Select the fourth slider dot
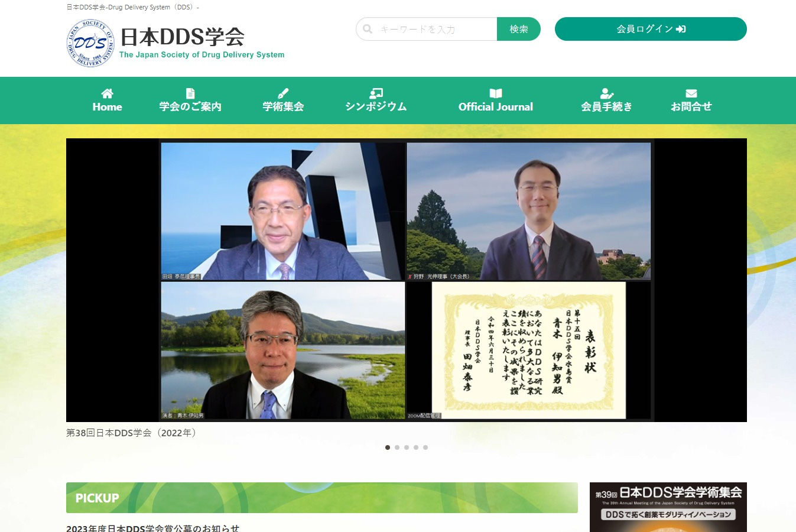 pos(416,447)
